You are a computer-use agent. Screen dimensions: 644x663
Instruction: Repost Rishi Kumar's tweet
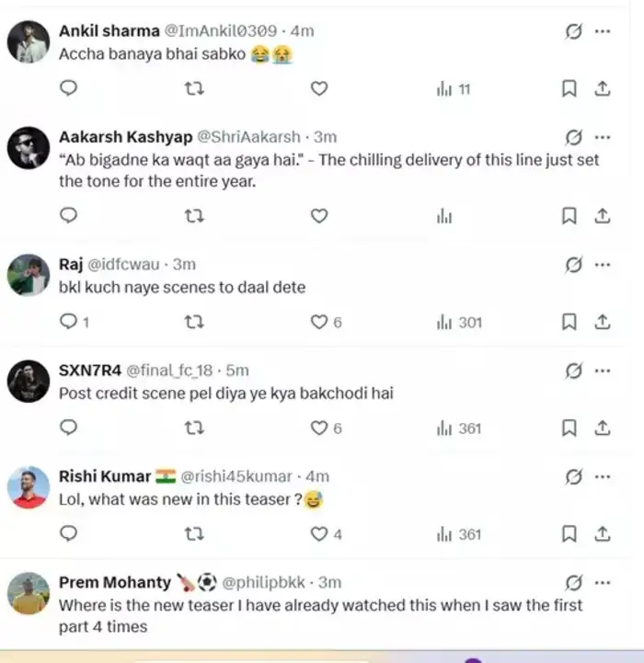[194, 533]
